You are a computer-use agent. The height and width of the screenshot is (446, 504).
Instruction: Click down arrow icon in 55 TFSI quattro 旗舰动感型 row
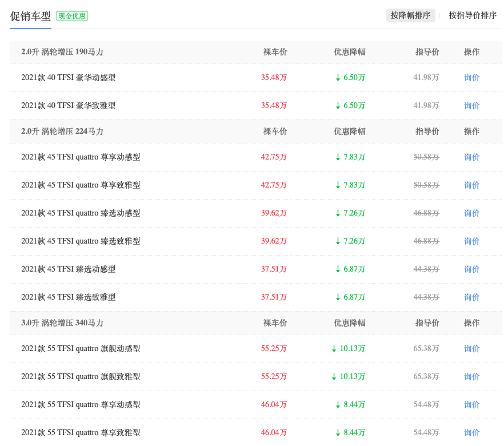[x=334, y=349]
